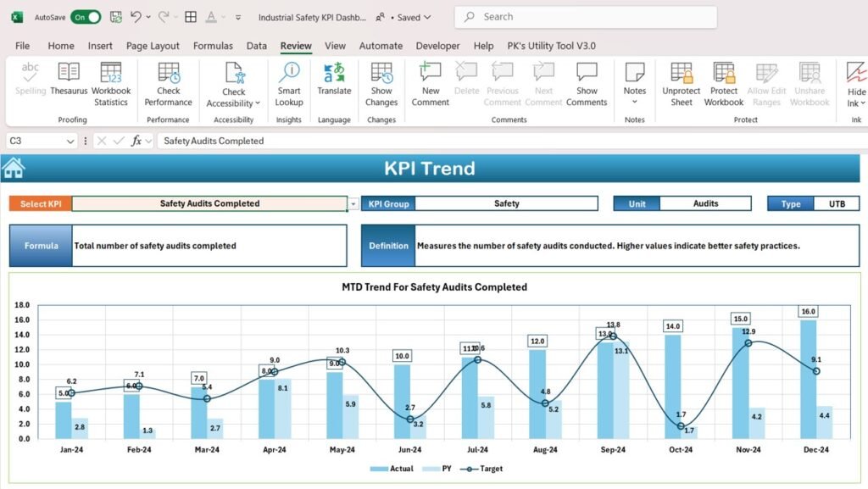Open Smart Lookup

[289, 84]
